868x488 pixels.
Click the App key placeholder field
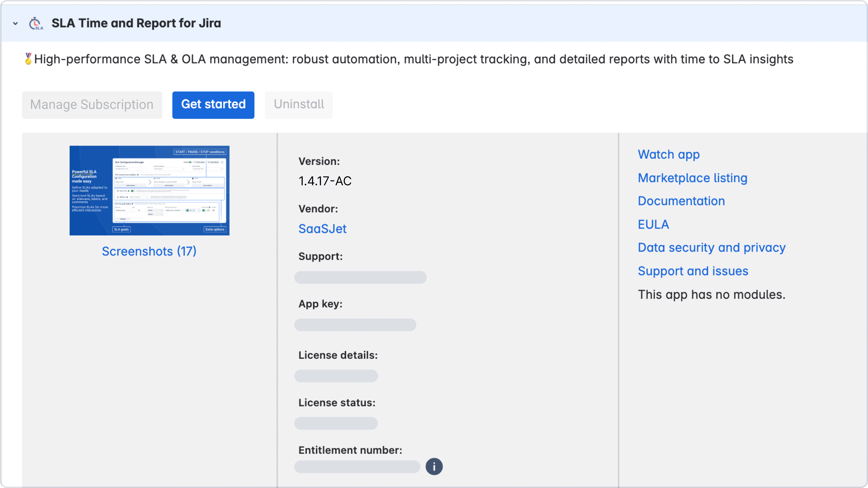pos(355,325)
